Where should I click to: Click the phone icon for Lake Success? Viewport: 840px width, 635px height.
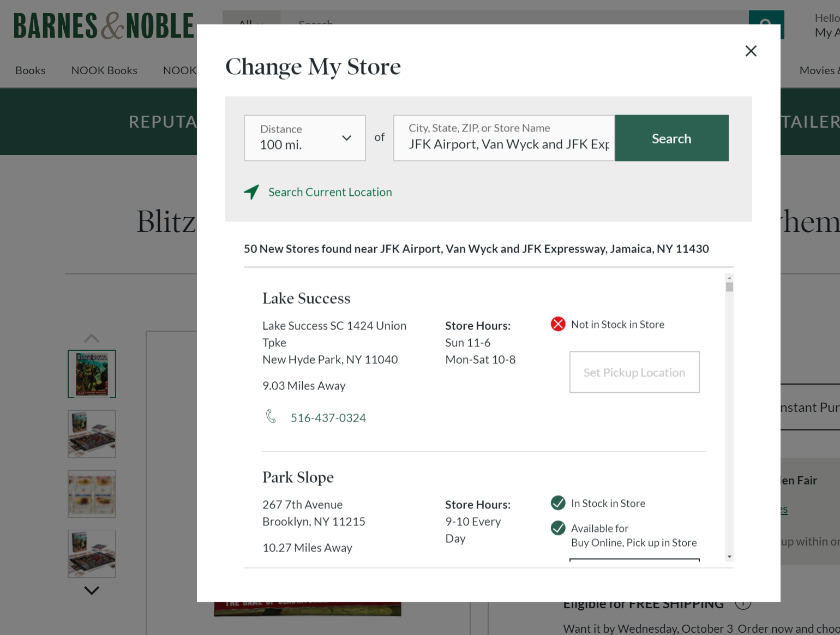(271, 417)
